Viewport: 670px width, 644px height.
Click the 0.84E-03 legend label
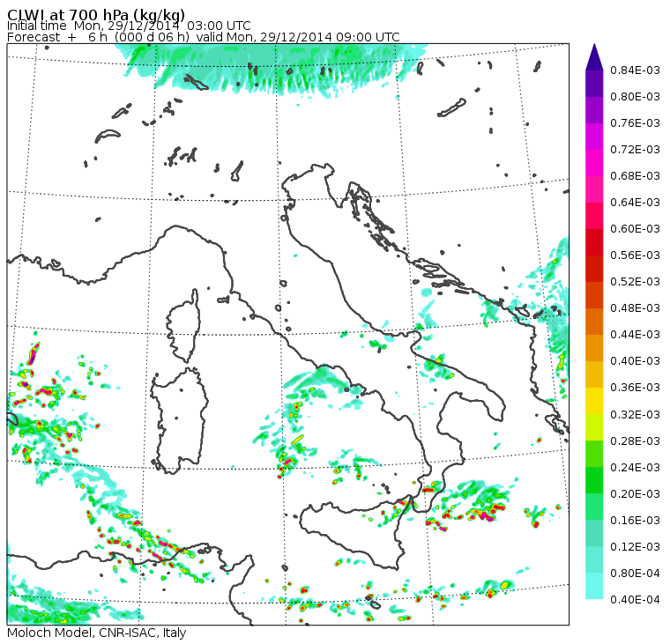tap(635, 70)
